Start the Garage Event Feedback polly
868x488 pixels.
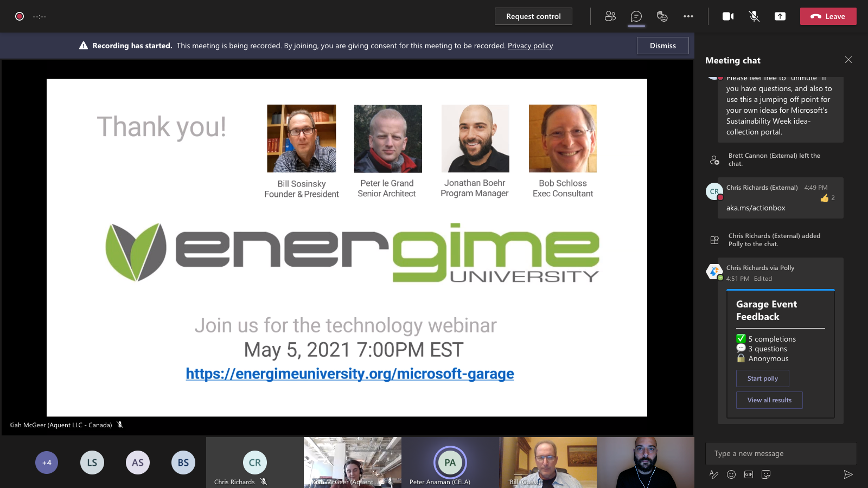[763, 378]
